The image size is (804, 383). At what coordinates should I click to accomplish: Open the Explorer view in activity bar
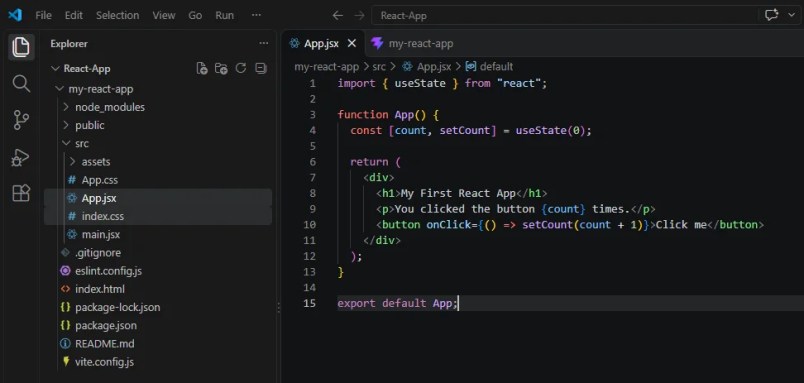click(x=21, y=47)
